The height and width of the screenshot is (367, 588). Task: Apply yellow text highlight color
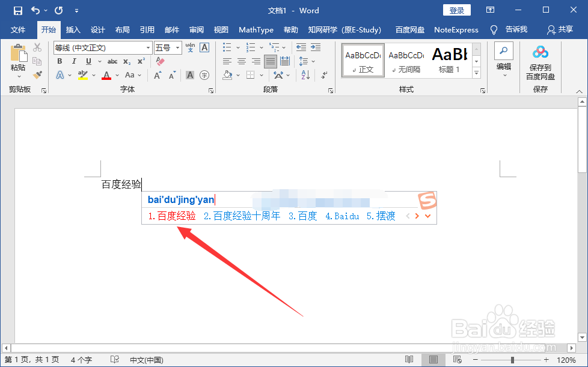click(83, 75)
